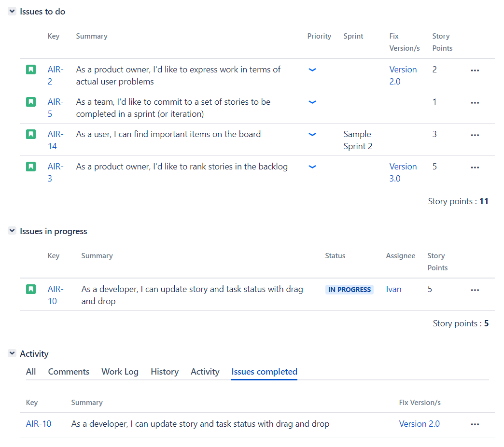
Task: Switch to the Work Log tab
Action: pyautogui.click(x=120, y=372)
